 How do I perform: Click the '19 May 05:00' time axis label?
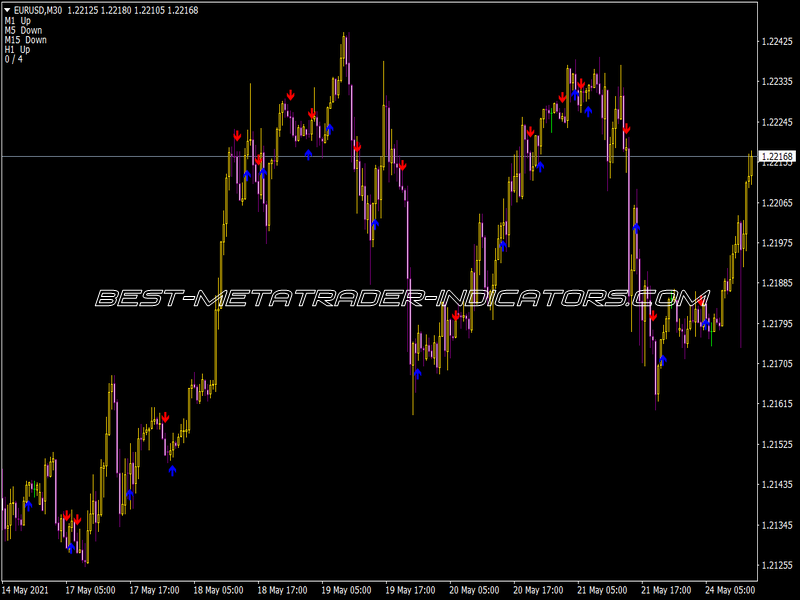coord(346,590)
